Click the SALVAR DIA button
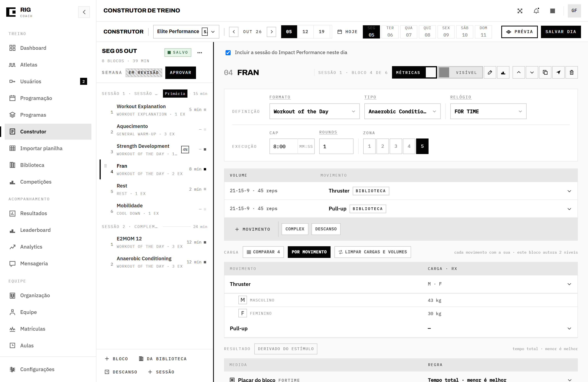Viewport: 588px width, 382px height. [561, 32]
